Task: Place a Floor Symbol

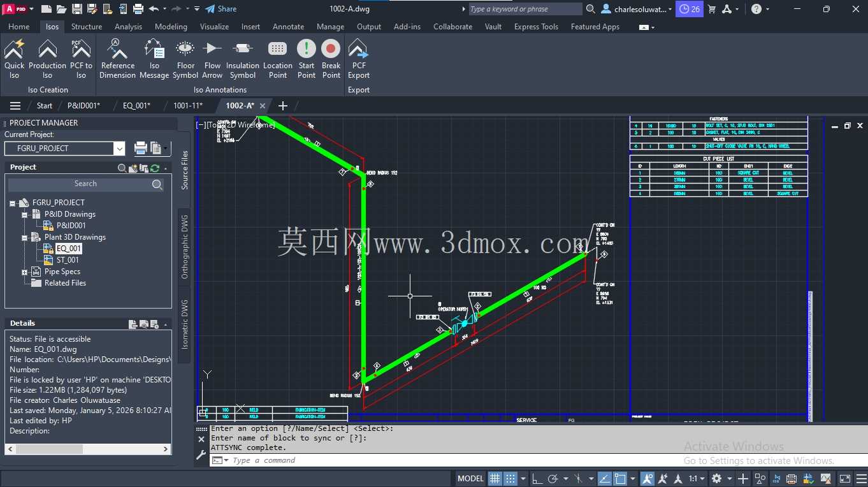Action: (185, 59)
